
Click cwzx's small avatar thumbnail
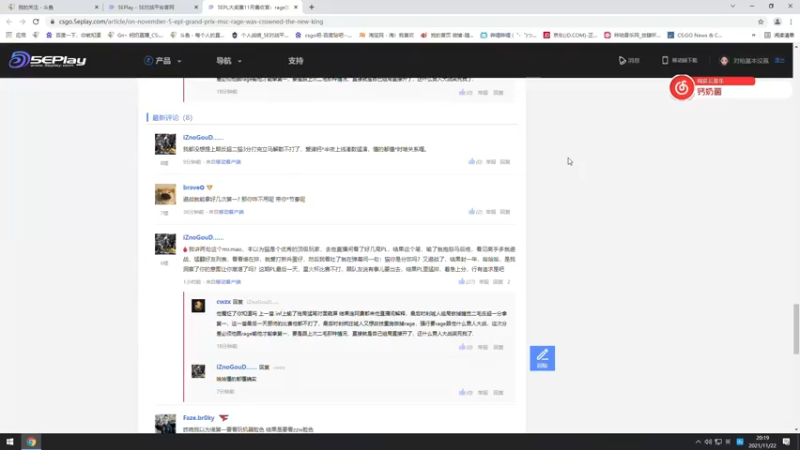pos(198,306)
